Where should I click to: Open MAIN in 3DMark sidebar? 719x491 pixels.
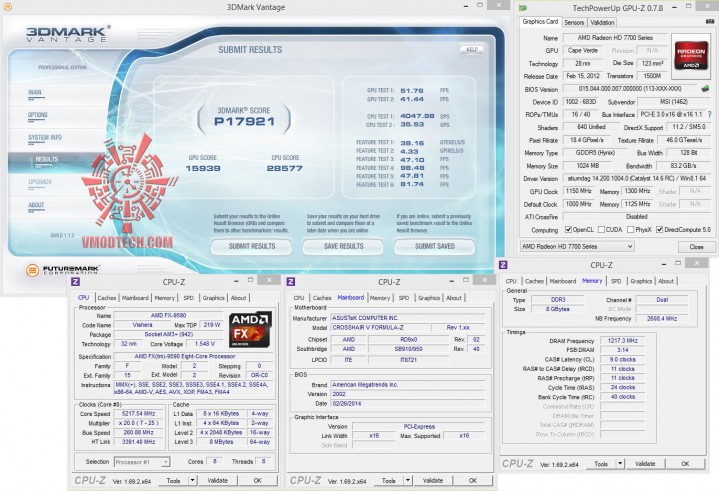pyautogui.click(x=35, y=93)
